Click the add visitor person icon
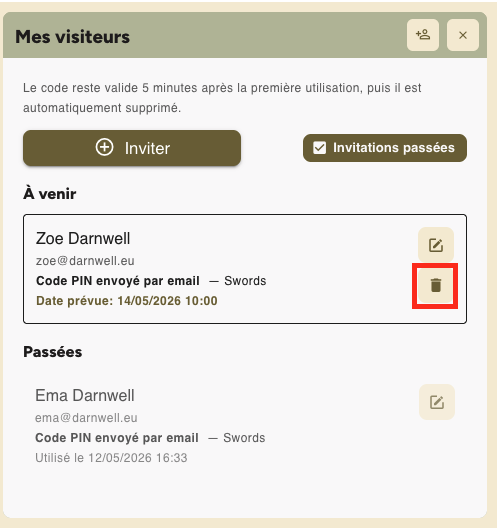This screenshot has width=498, height=528. coord(423,35)
